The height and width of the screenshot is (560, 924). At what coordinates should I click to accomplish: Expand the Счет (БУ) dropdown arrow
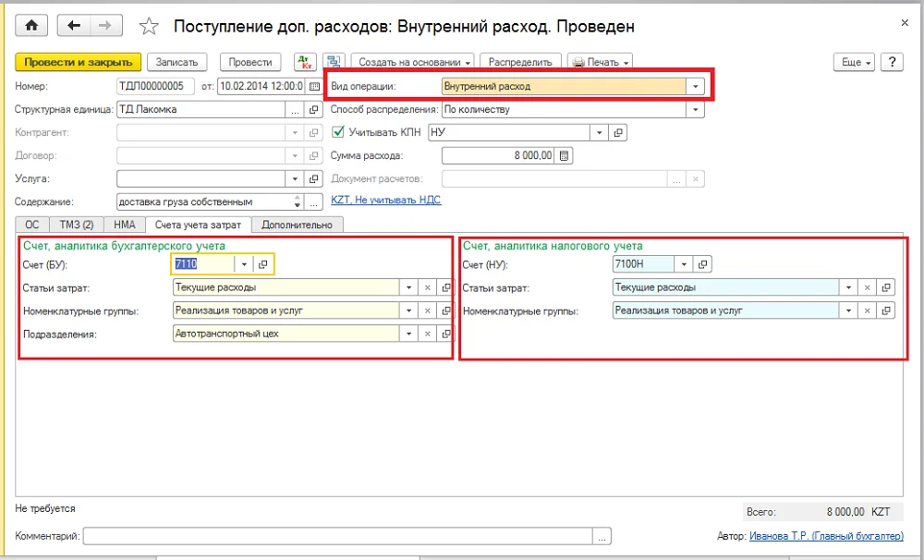[244, 264]
